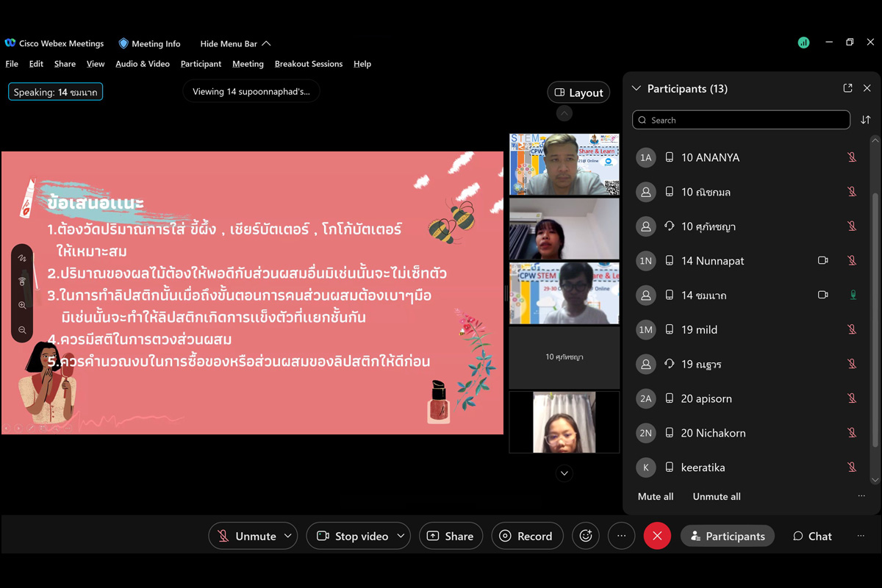Open the Layout button
The image size is (882, 588).
coord(578,93)
